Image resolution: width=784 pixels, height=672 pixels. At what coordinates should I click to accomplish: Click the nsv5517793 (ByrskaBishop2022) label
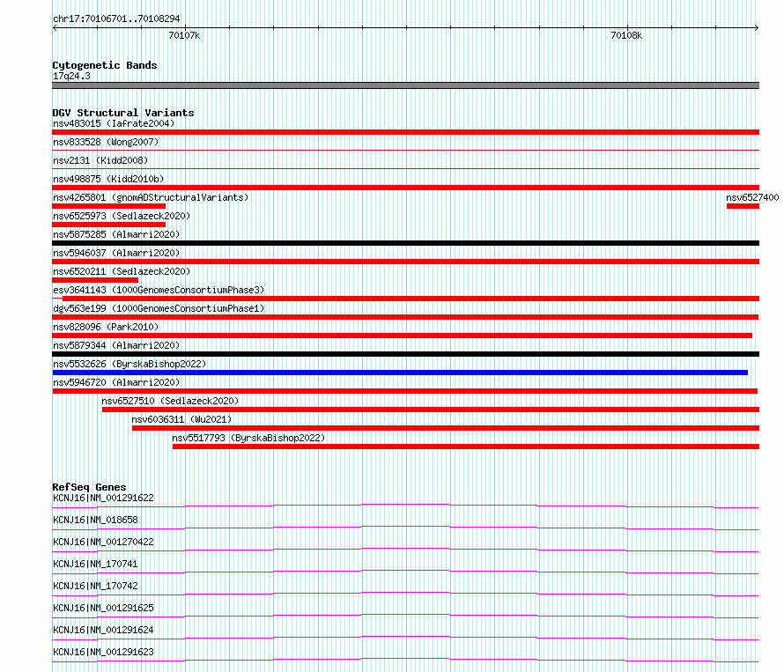(248, 438)
